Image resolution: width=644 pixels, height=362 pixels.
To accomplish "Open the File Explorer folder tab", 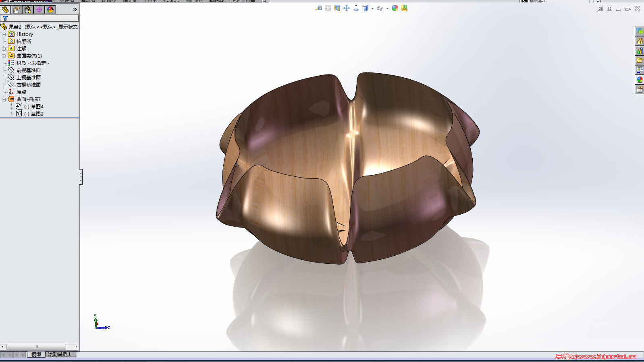I will tap(640, 60).
